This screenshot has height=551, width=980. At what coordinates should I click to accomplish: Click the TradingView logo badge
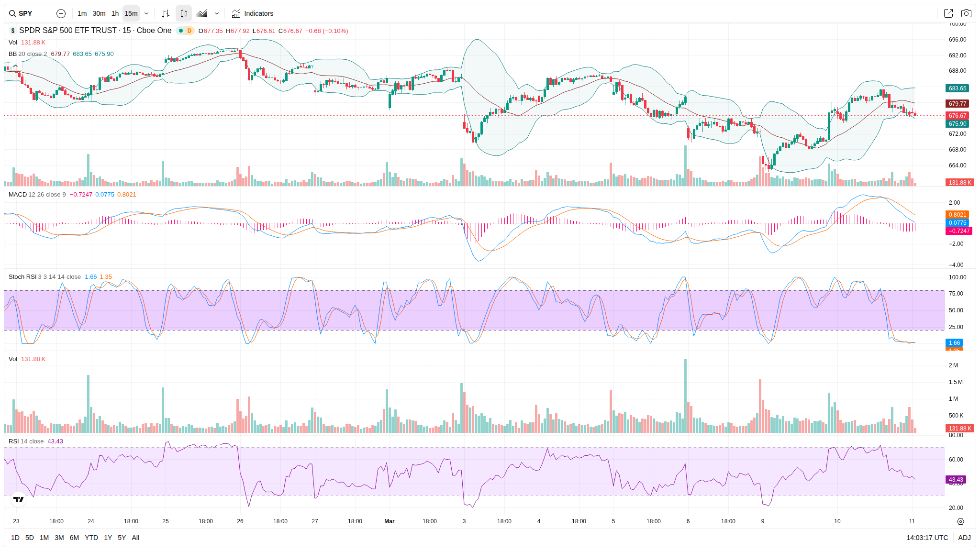[x=19, y=499]
